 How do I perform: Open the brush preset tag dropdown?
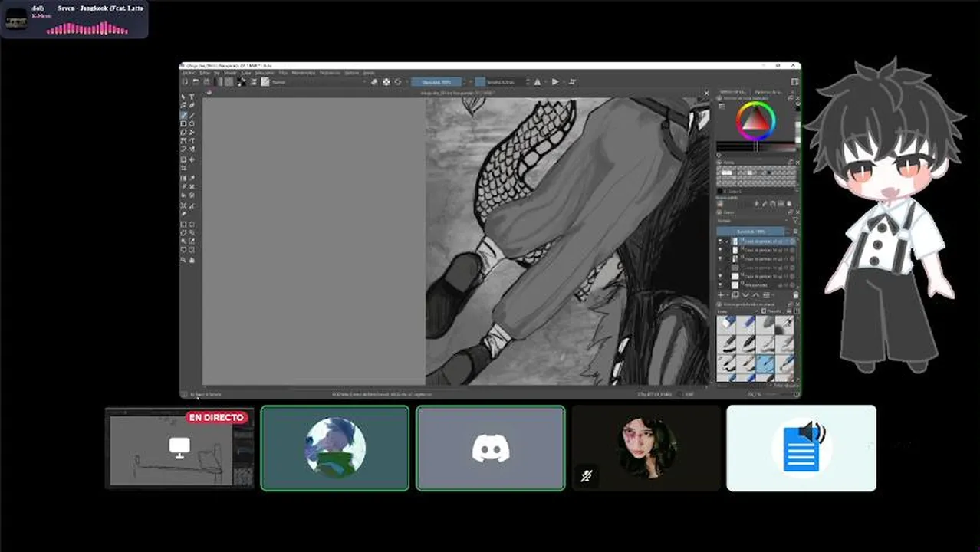coord(738,311)
